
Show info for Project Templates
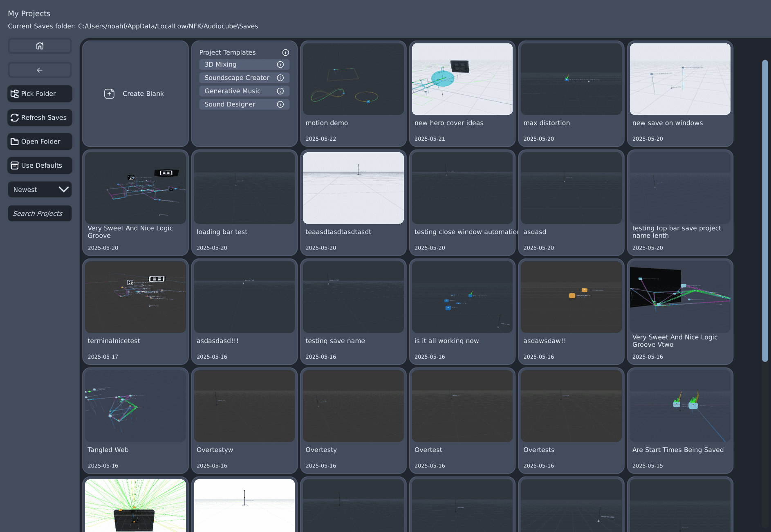coord(286,52)
